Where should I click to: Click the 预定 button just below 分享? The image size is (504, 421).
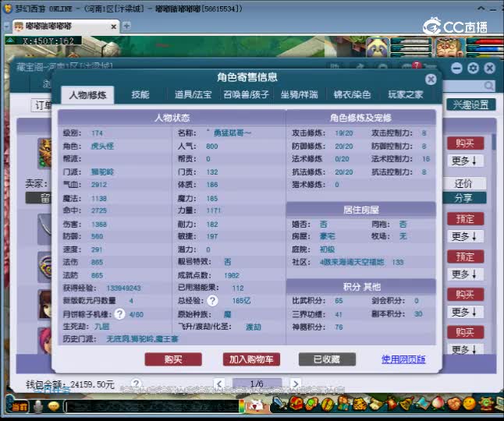[465, 219]
